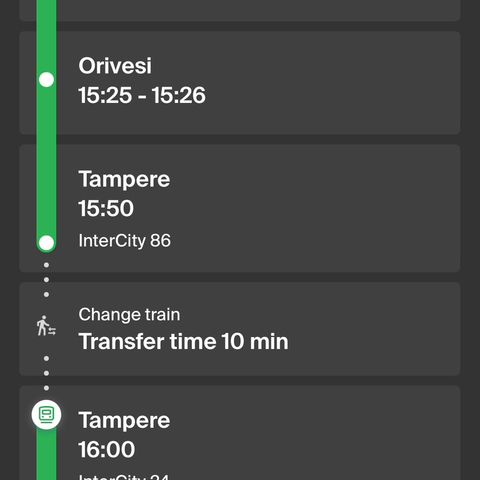Tap dotted transfer line below Tampere arrival
Screen dimensions: 480x480
[46, 280]
